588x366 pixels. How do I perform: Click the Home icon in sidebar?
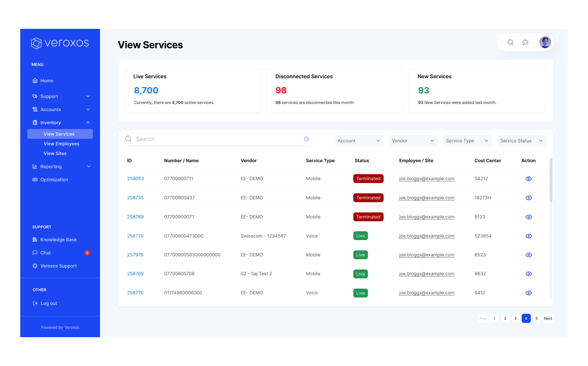coord(35,81)
